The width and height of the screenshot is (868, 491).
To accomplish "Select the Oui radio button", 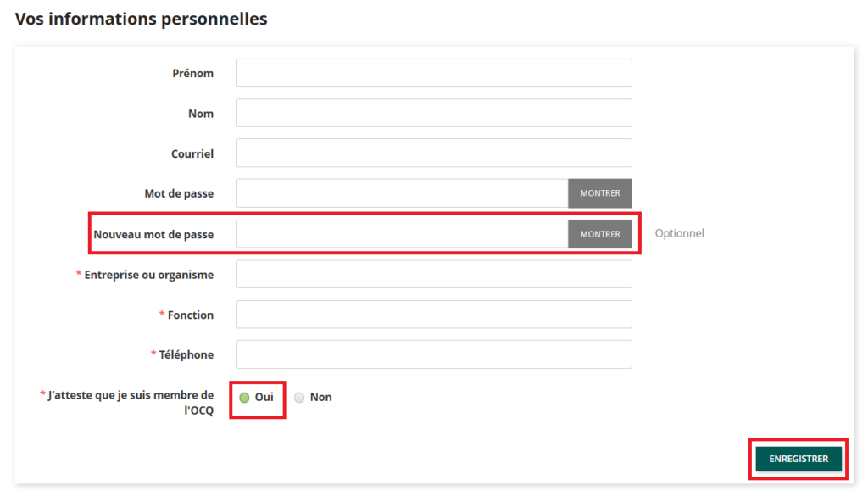I will tap(244, 397).
